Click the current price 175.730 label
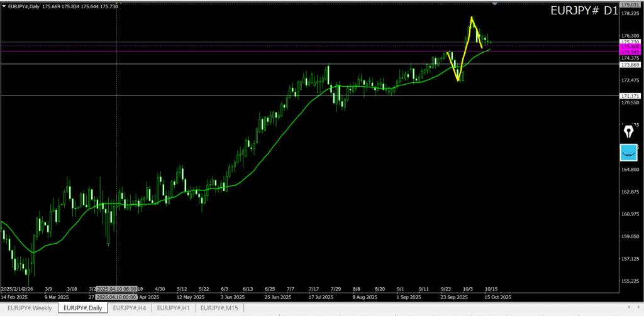This screenshot has height=316, width=644. tap(630, 42)
